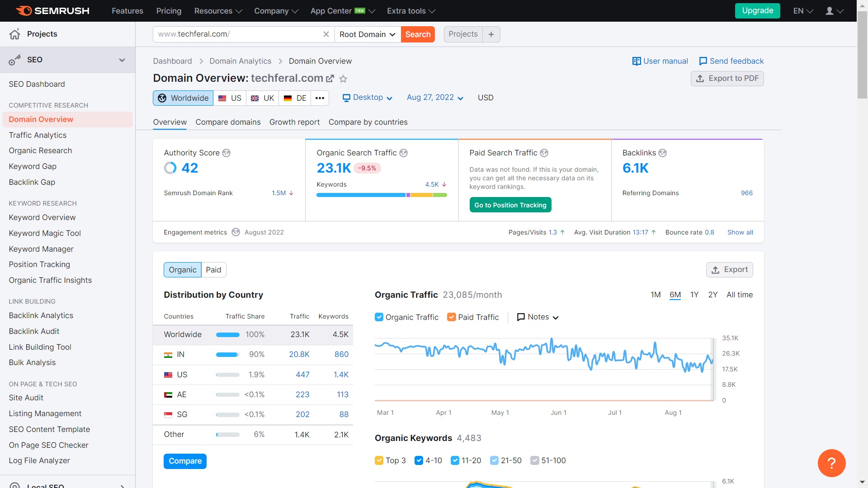This screenshot has height=488, width=868.
Task: Open the Projects home icon
Action: tap(15, 34)
